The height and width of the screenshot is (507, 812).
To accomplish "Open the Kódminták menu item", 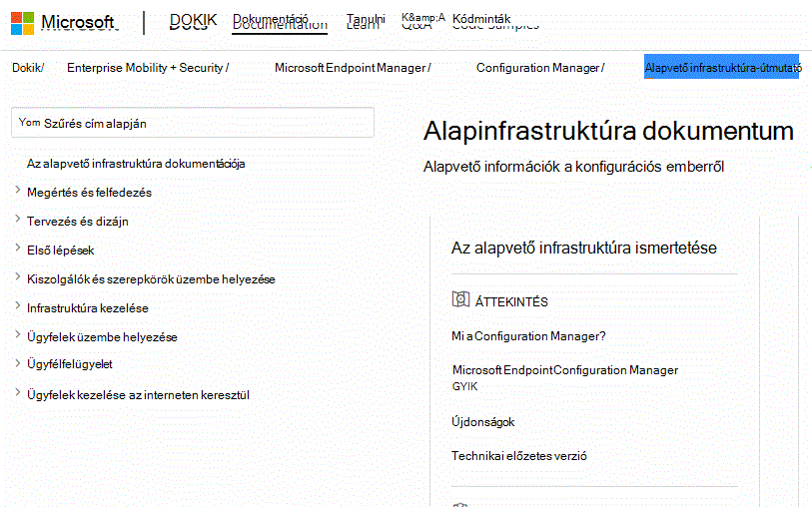I will point(495,21).
